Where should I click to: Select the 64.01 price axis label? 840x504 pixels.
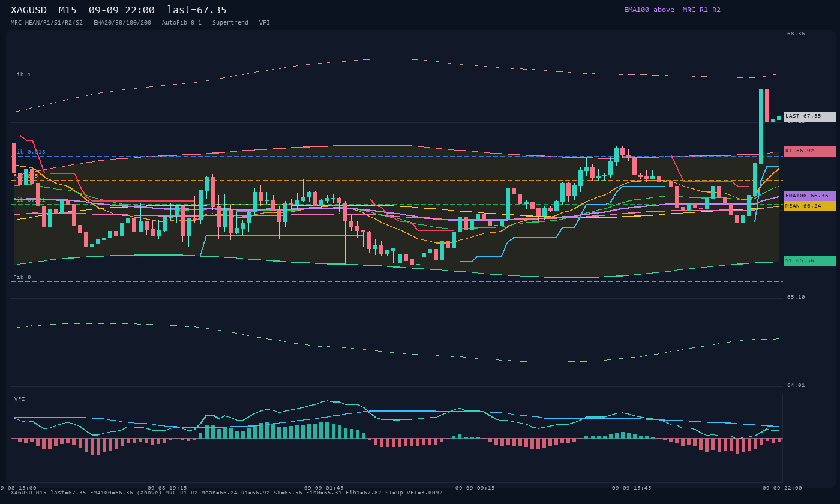pos(796,385)
